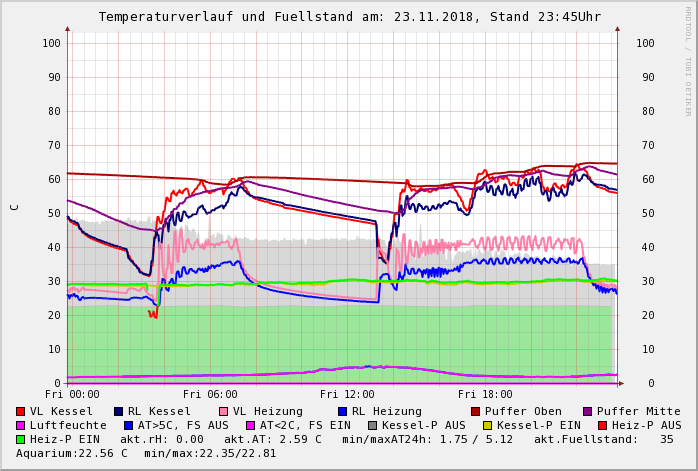Click the Fri 00:00 time axis label
The height and width of the screenshot is (471, 698).
(73, 395)
